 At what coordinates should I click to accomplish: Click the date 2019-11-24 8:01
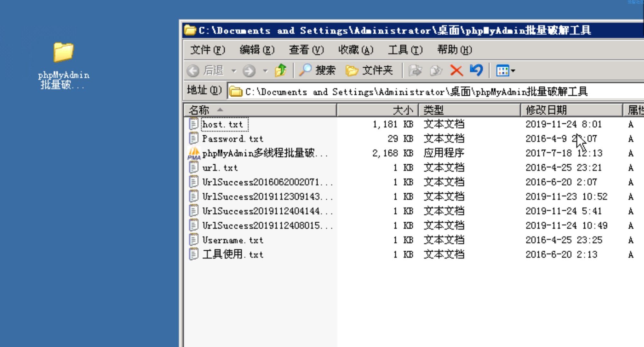[x=563, y=124]
